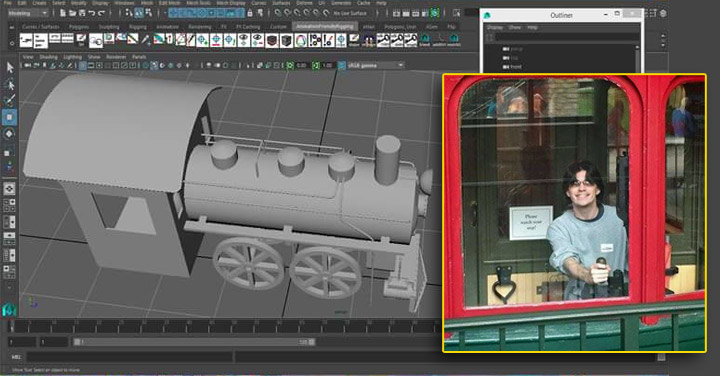Open the Curves / Surfaces shelf tab
This screenshot has height=376, width=720.
pyautogui.click(x=40, y=27)
